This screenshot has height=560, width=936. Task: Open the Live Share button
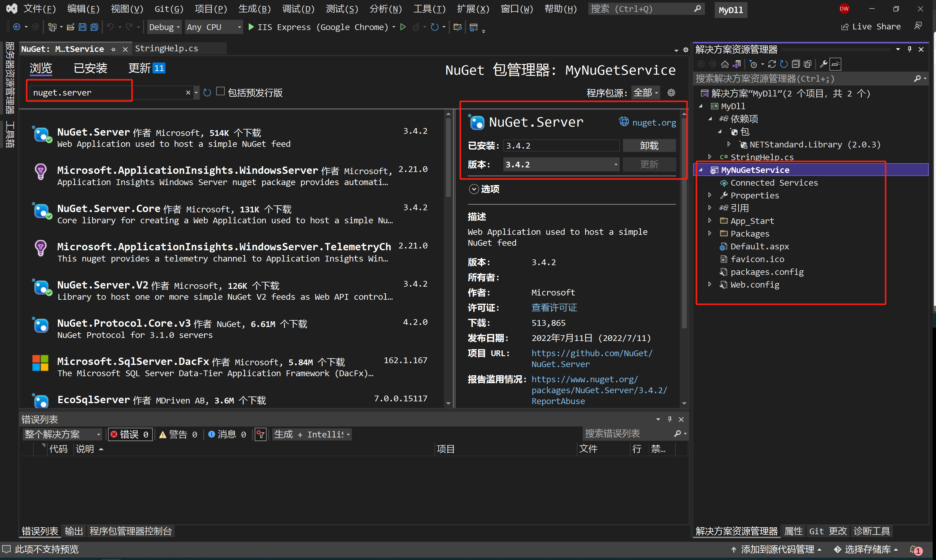[871, 26]
